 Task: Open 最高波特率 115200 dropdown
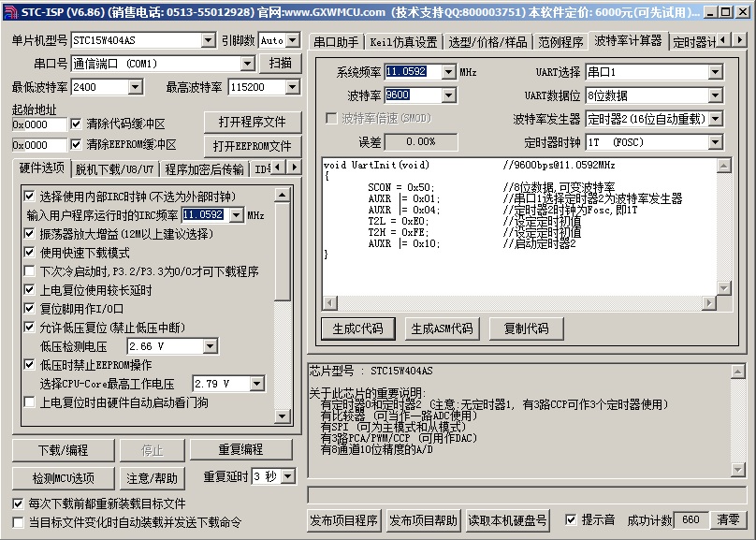click(292, 87)
